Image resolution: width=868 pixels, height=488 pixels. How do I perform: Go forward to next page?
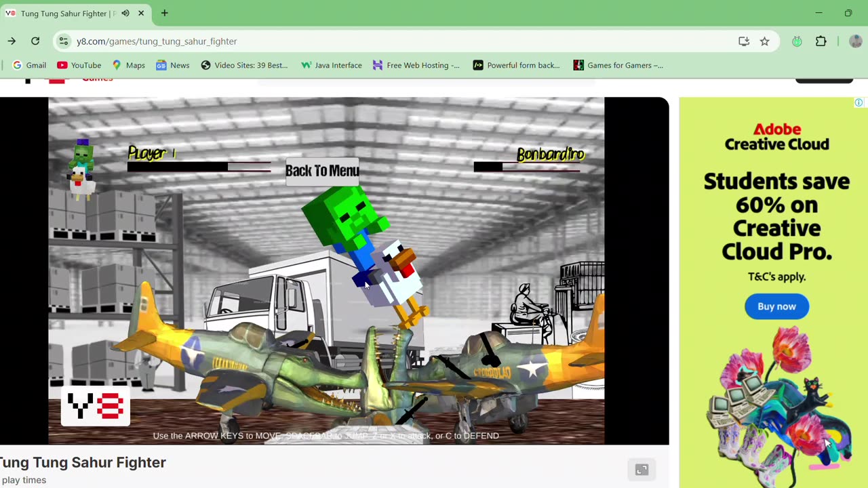(x=12, y=41)
